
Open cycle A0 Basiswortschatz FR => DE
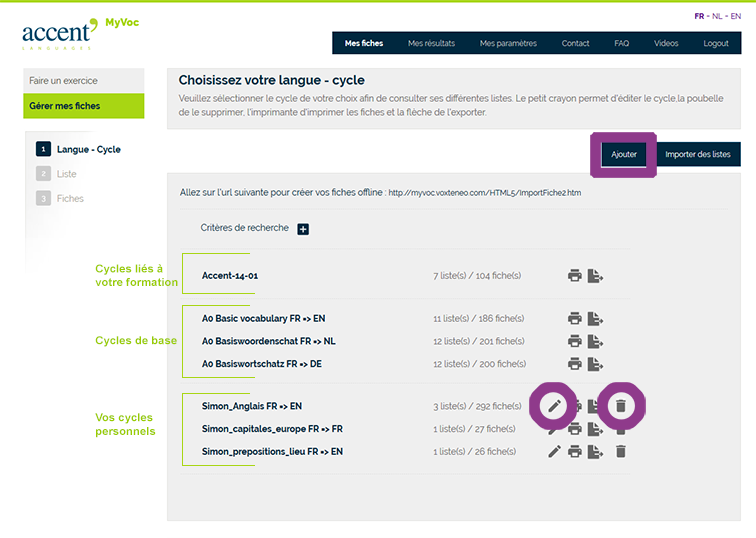pos(262,364)
